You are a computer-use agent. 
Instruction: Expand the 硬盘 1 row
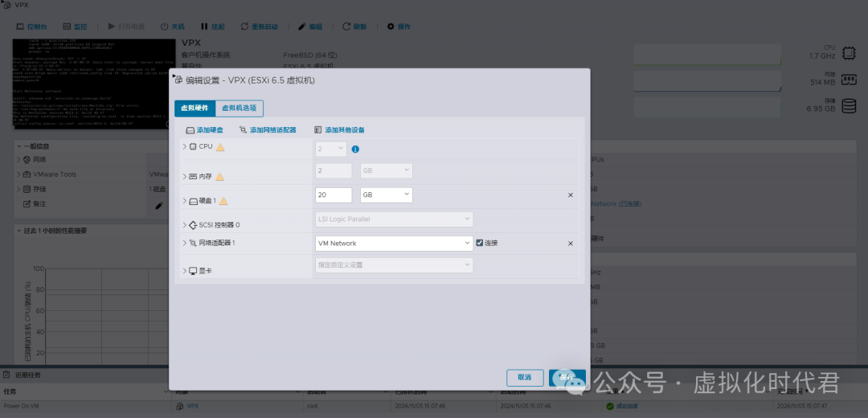(185, 201)
